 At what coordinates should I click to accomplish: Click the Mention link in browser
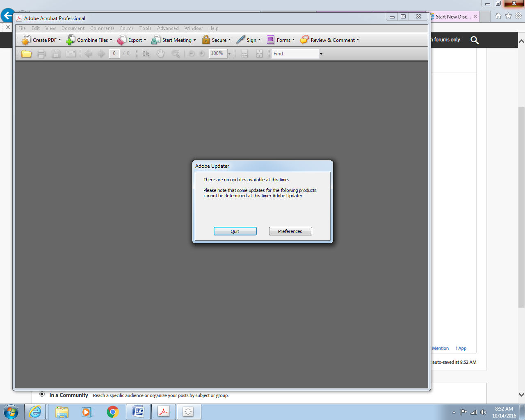point(440,348)
